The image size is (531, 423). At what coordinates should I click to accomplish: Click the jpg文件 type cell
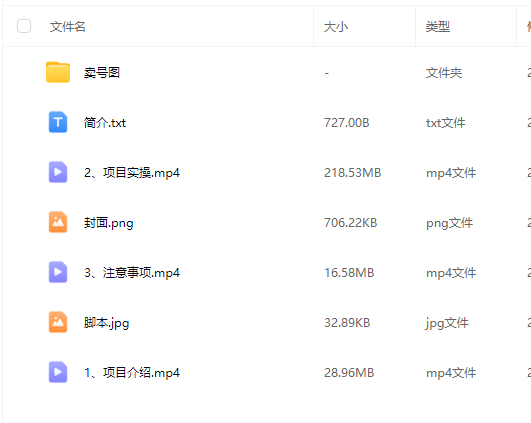point(447,323)
